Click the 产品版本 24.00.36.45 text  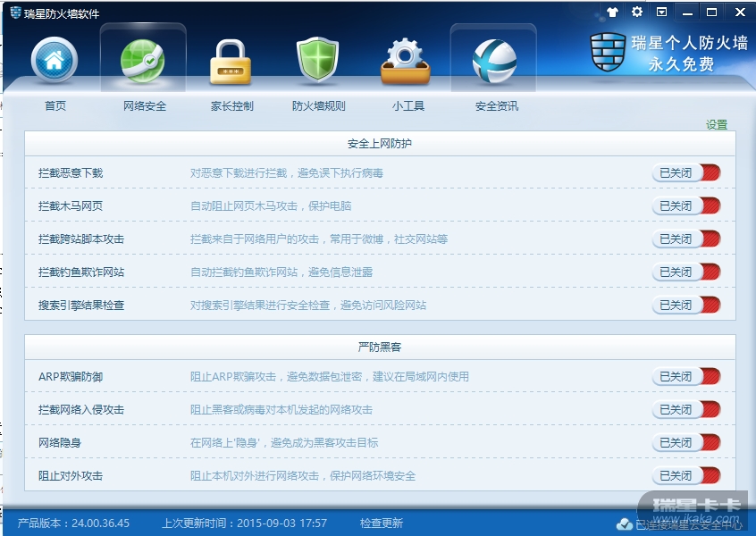[x=74, y=523]
